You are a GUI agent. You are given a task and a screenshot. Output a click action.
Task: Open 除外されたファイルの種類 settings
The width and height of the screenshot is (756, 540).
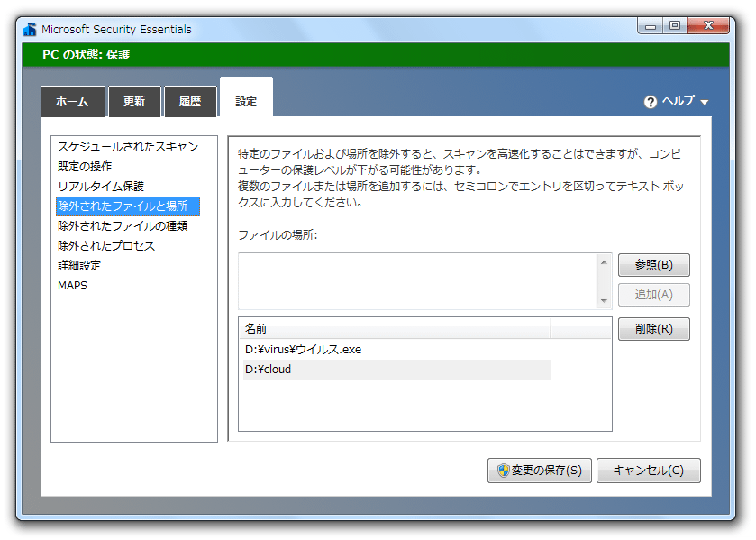pos(123,226)
